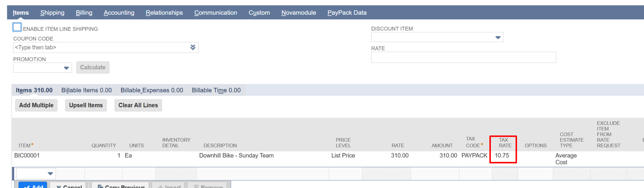Open the PayPack Data tab
644x188 pixels.
[347, 13]
